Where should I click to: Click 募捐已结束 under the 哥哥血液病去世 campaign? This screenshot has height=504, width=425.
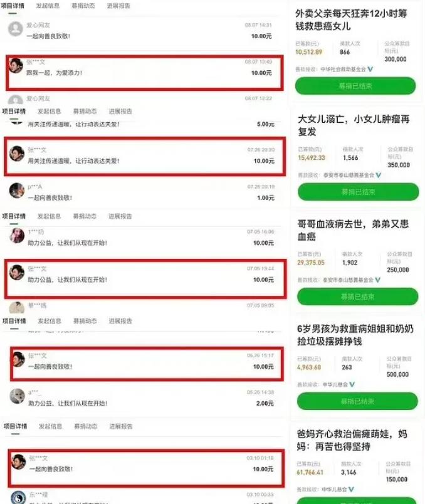(x=358, y=297)
